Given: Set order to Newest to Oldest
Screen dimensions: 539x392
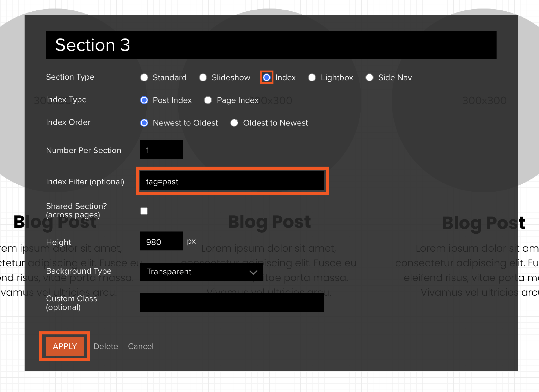Looking at the screenshot, I should point(144,123).
